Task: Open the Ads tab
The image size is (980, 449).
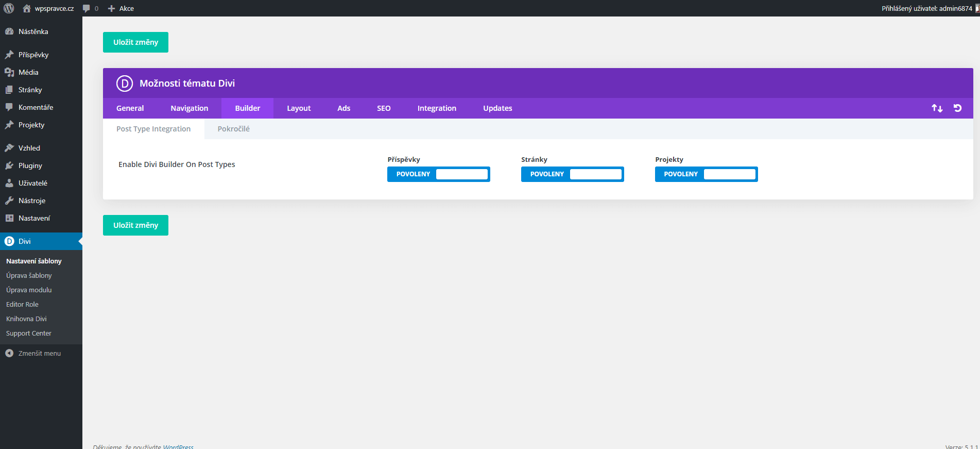Action: [x=344, y=108]
